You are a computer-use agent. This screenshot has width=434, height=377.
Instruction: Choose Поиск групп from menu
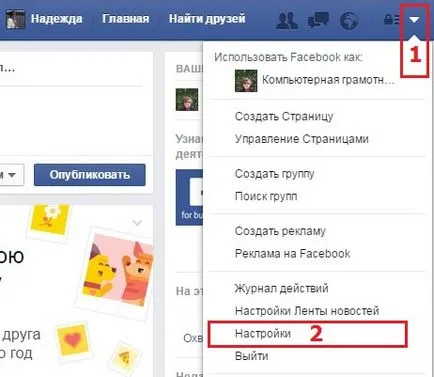266,196
